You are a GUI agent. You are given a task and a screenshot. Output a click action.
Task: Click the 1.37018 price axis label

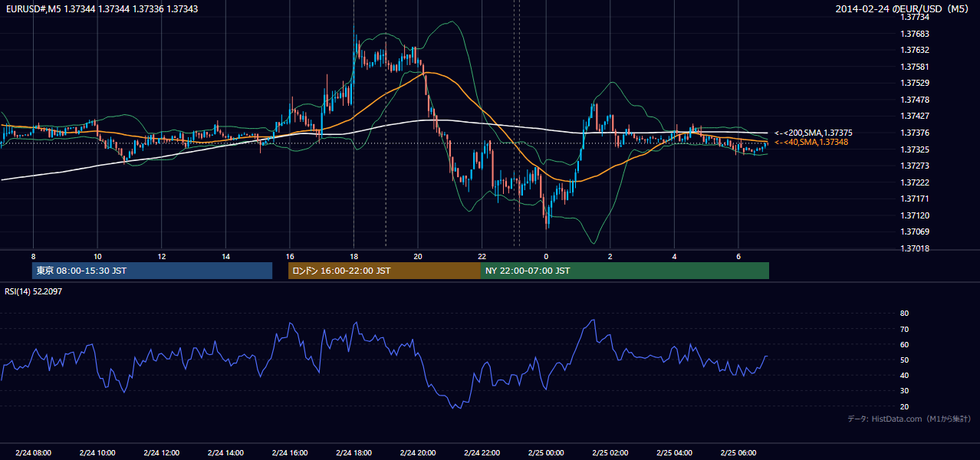coord(915,248)
